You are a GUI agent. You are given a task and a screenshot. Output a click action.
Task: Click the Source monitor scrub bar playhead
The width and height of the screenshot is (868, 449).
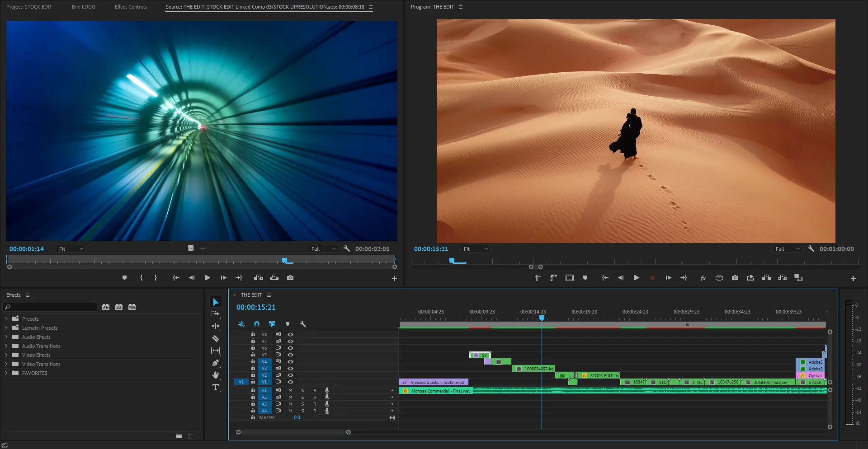(285, 260)
